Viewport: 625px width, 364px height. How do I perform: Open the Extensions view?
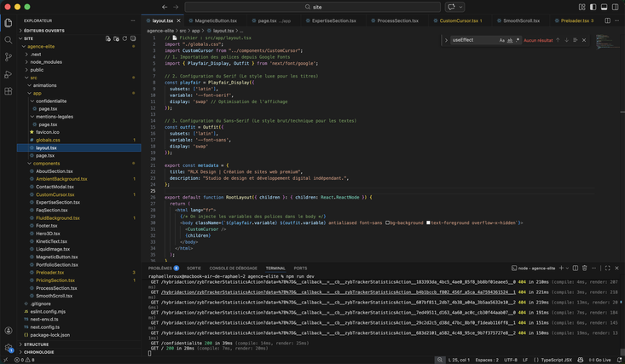[x=9, y=91]
